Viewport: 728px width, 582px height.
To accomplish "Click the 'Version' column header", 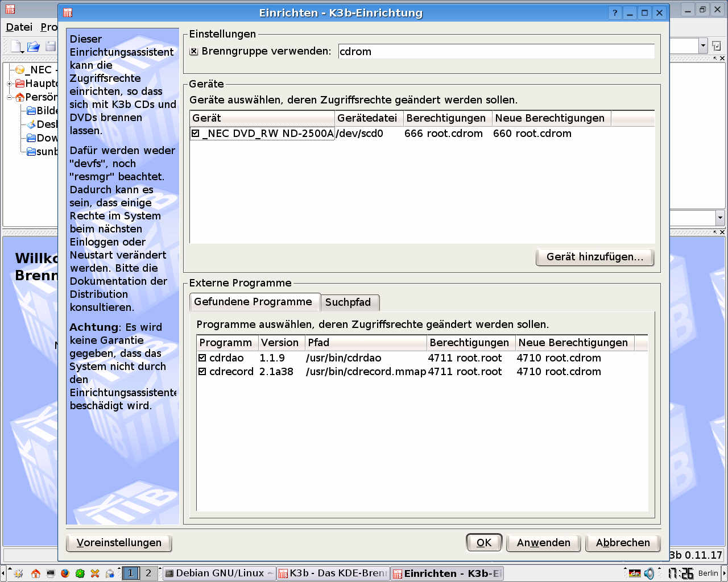I will click(x=282, y=343).
